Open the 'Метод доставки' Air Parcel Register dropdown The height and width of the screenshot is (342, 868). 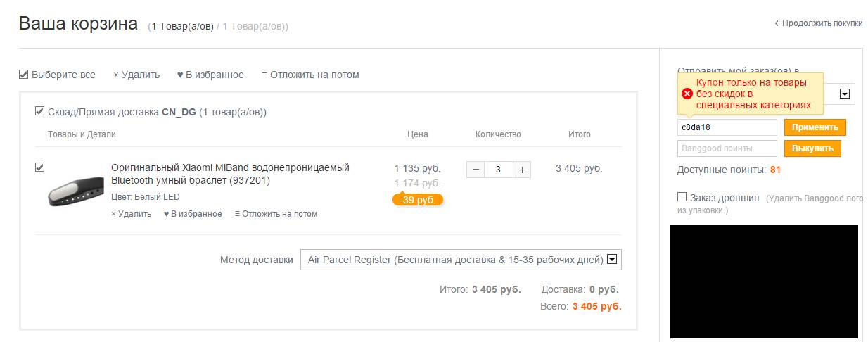click(x=461, y=260)
